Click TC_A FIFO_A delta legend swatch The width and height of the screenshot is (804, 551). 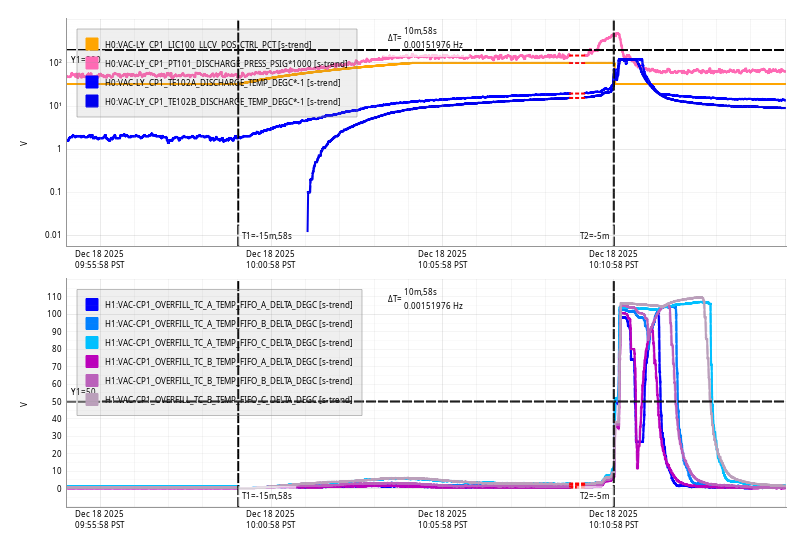(92, 304)
